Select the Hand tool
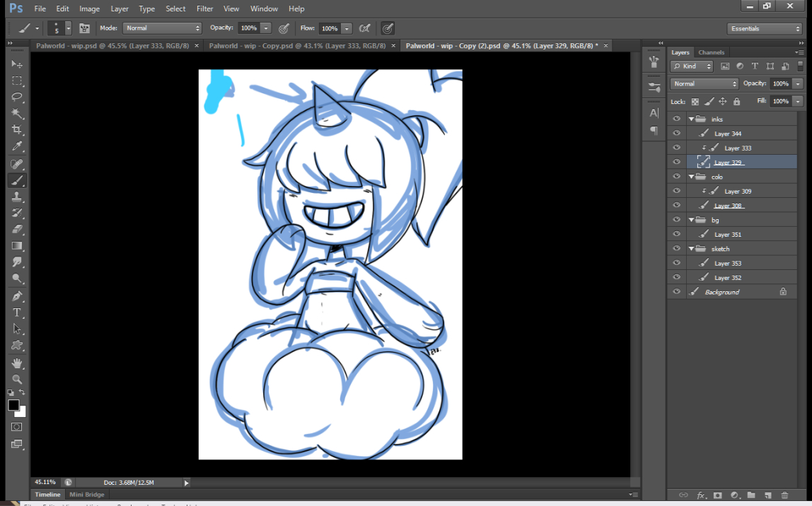The height and width of the screenshot is (506, 812). coord(17,363)
